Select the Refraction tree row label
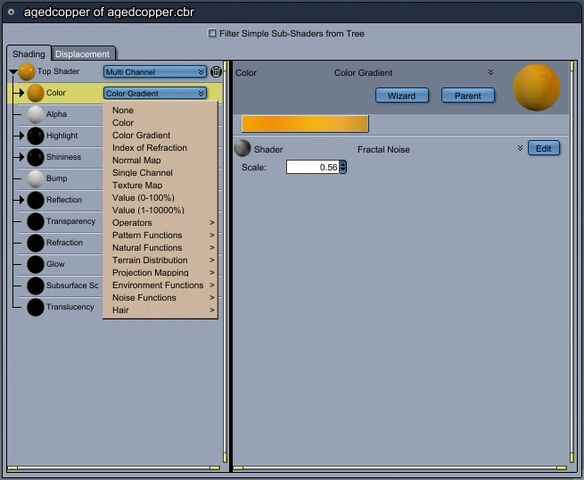 (64, 242)
